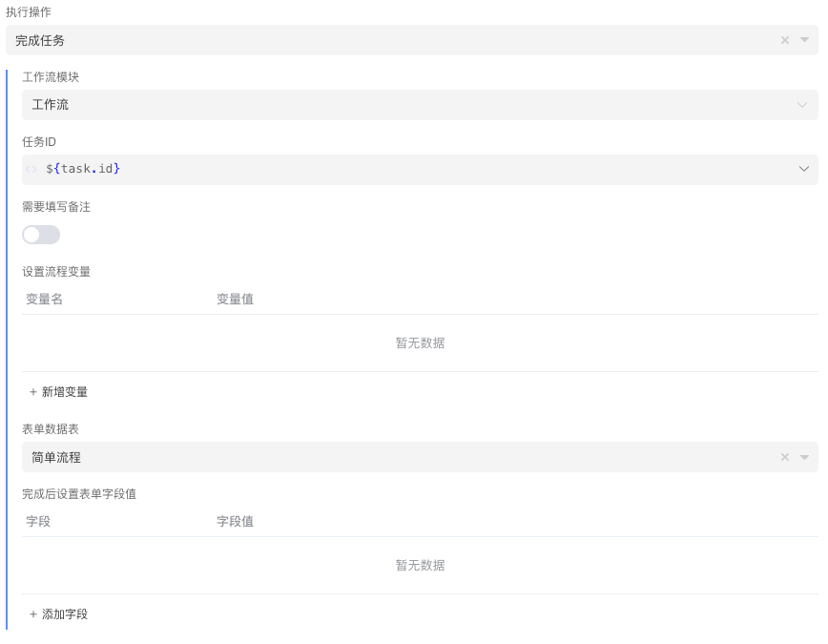Image resolution: width=828 pixels, height=644 pixels.
Task: Click 暂无数据 in the 完成后设置表单字段值 table
Action: pos(420,566)
